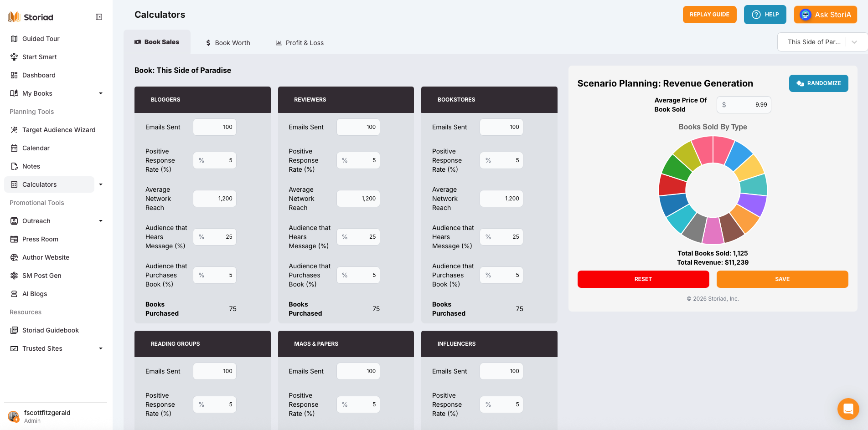
Task: Collapse the sidebar with the panel toggle
Action: [98, 17]
